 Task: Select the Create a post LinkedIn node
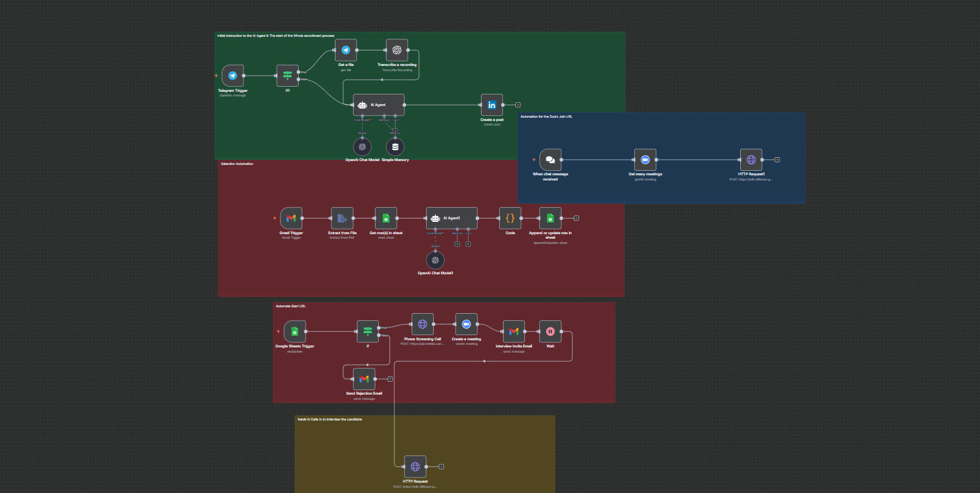pos(491,104)
